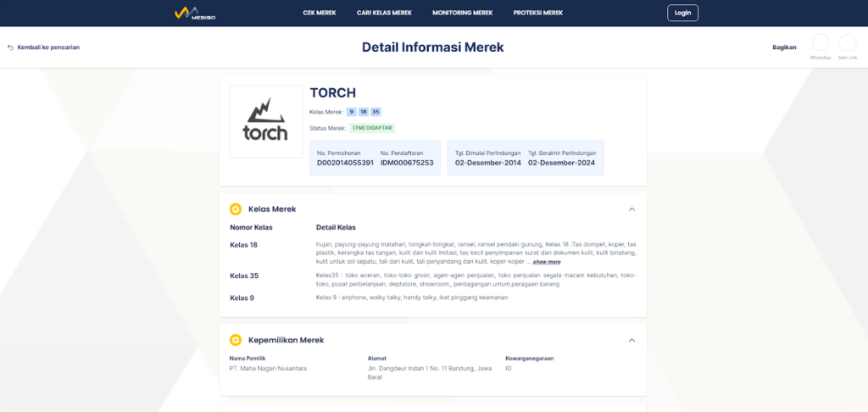Click the Salin Link copy icon
The image size is (868, 412).
coord(847,43)
